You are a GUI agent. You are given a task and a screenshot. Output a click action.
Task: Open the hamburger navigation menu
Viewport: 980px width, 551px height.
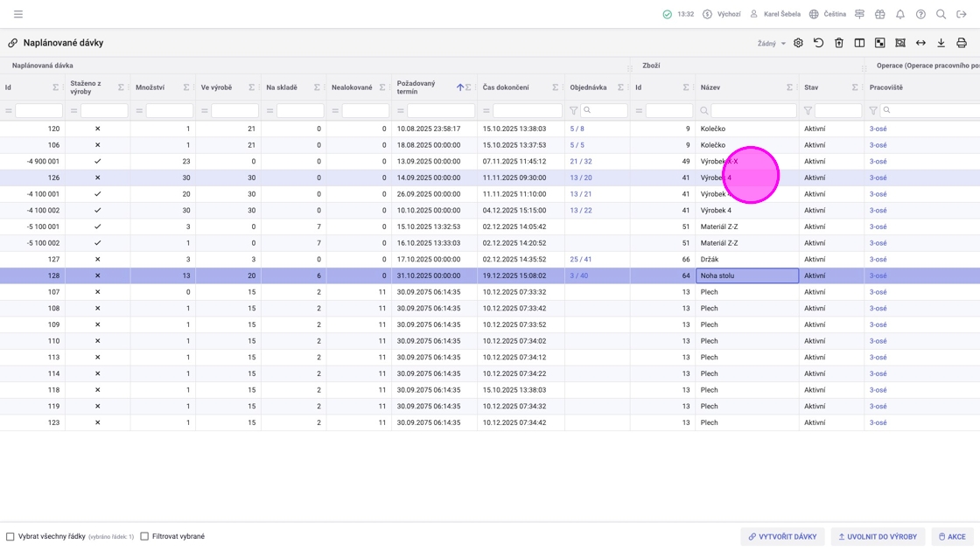coord(18,14)
